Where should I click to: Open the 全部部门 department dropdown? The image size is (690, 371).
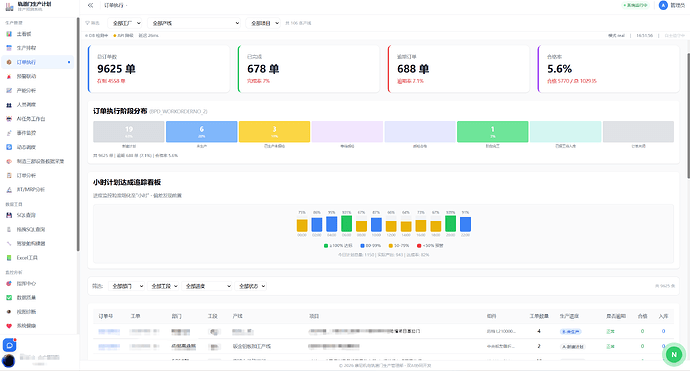click(x=126, y=286)
